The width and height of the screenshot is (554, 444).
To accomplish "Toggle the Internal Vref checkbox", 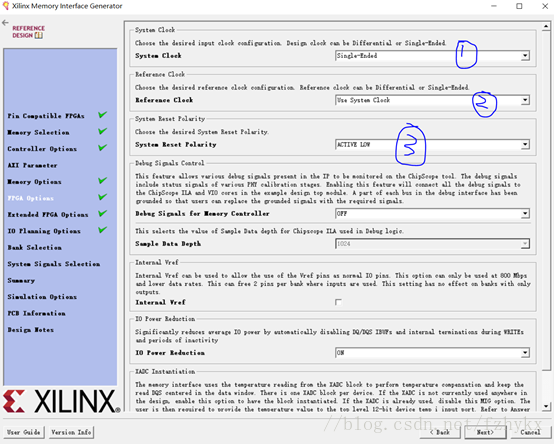I will [x=338, y=302].
